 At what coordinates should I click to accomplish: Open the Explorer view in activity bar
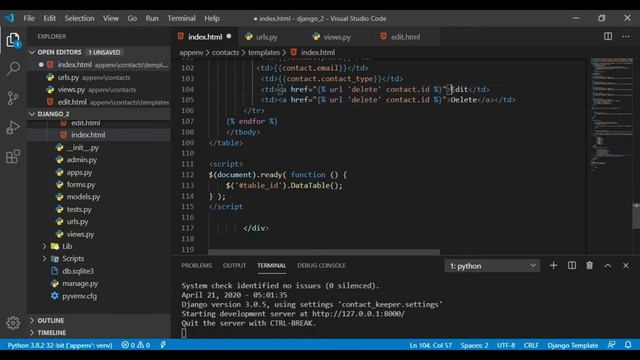(x=13, y=40)
